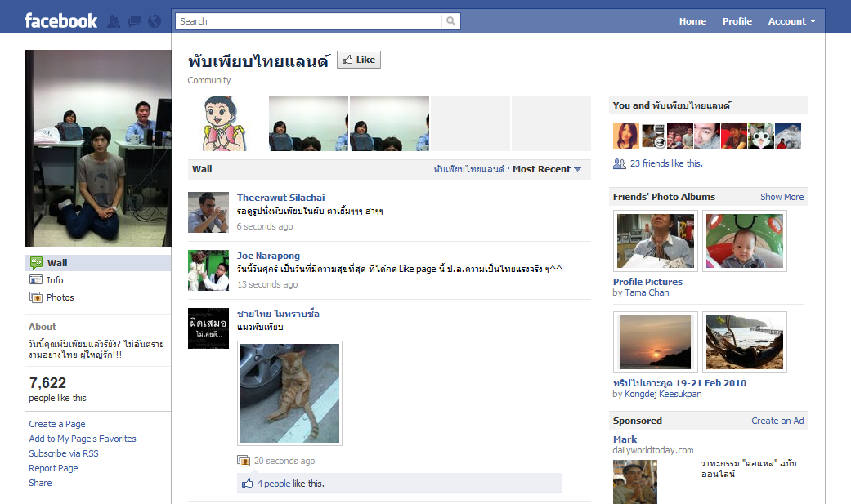Click the Share link in sidebar
The width and height of the screenshot is (851, 504).
[x=40, y=482]
